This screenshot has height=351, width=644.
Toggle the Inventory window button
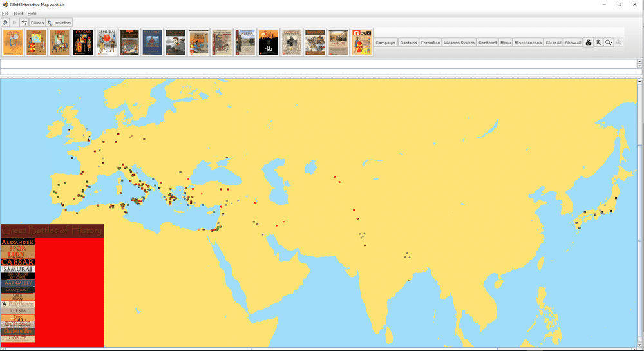(x=59, y=23)
